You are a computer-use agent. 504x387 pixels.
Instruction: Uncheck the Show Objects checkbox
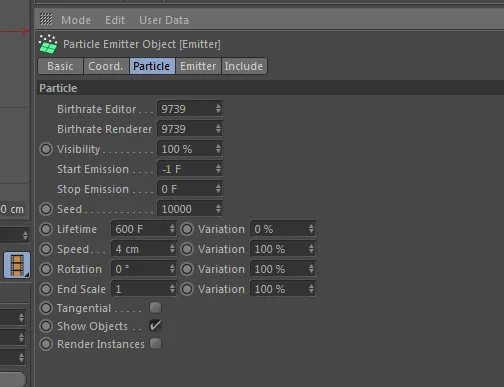[155, 326]
